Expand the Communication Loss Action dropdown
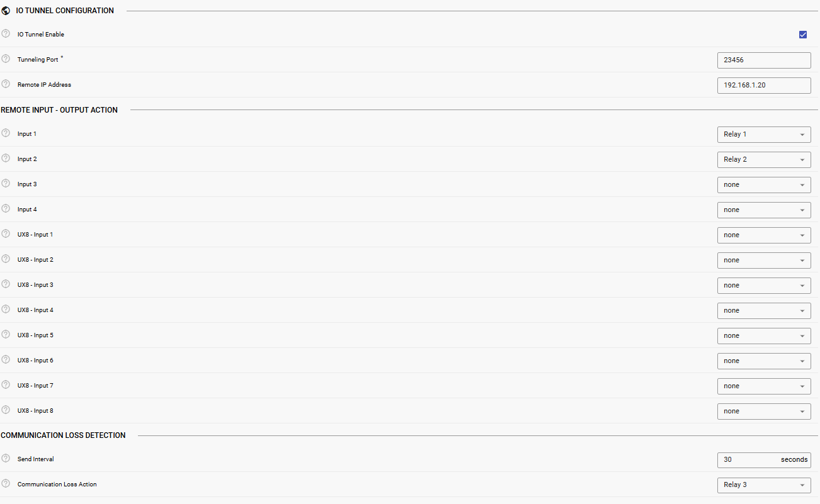Image resolution: width=820 pixels, height=504 pixels. (x=764, y=485)
